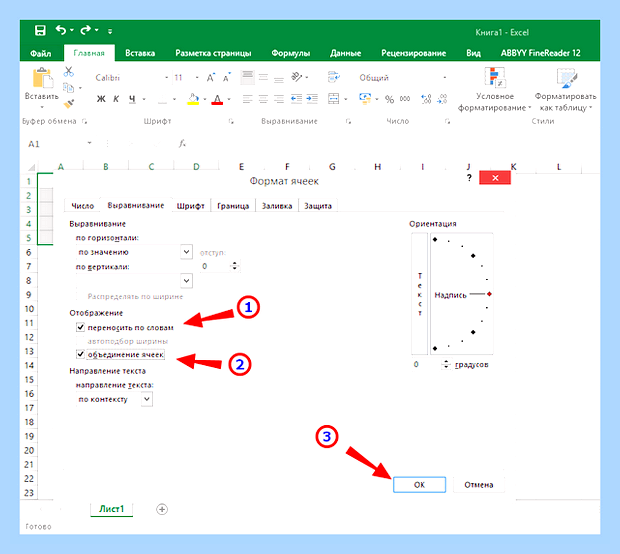Click the text orientation icon in ribbon

point(297,77)
